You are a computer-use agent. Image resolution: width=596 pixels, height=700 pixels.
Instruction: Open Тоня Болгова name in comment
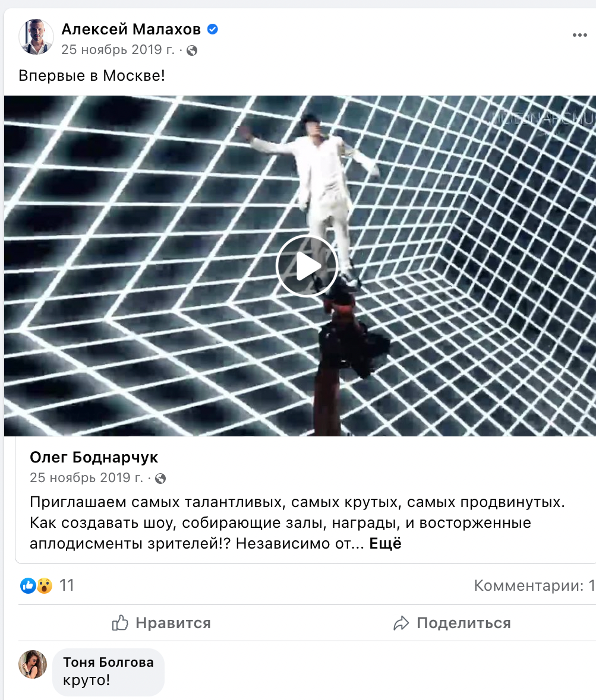(x=109, y=662)
